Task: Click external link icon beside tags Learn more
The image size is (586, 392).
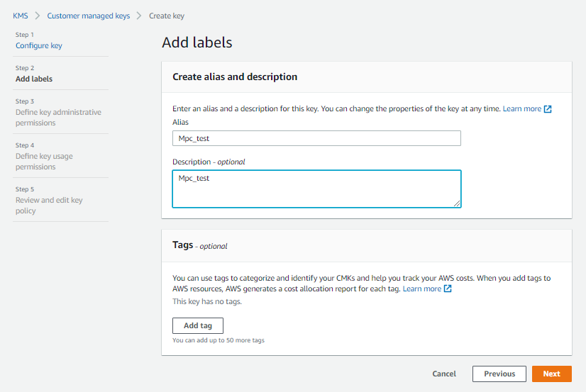Action: [x=448, y=289]
